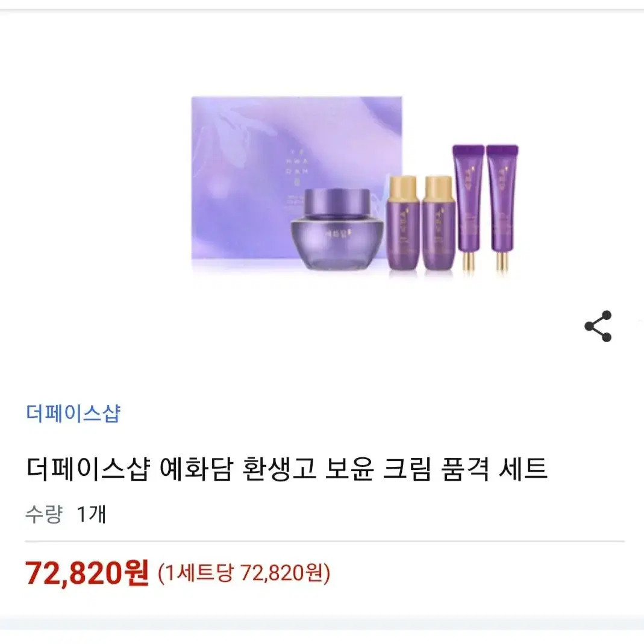This screenshot has width=644, height=644.
Task: Click the divider line above the price
Action: tap(325, 542)
